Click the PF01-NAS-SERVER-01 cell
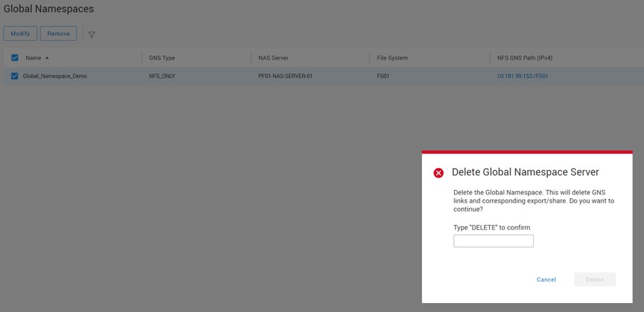644x312 pixels. tap(286, 76)
